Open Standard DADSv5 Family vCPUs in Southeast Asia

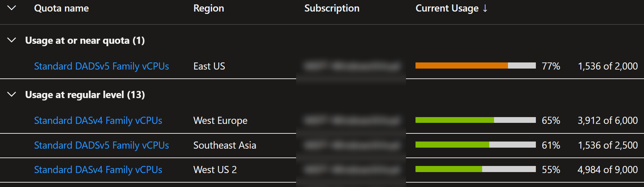click(102, 145)
